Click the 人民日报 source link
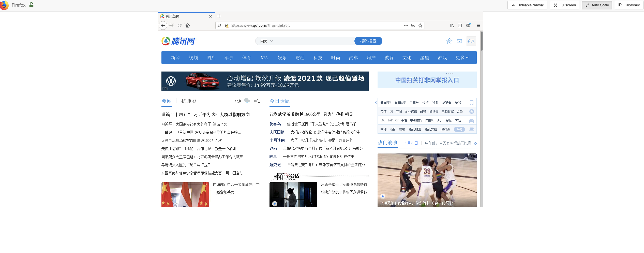The width and height of the screenshot is (644, 253). 277,132
